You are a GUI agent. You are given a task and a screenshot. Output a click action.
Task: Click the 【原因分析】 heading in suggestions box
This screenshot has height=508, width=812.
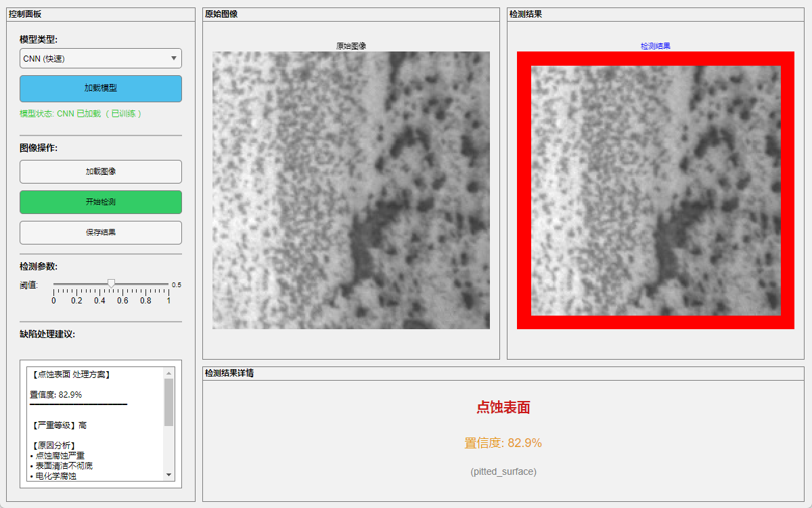click(54, 445)
